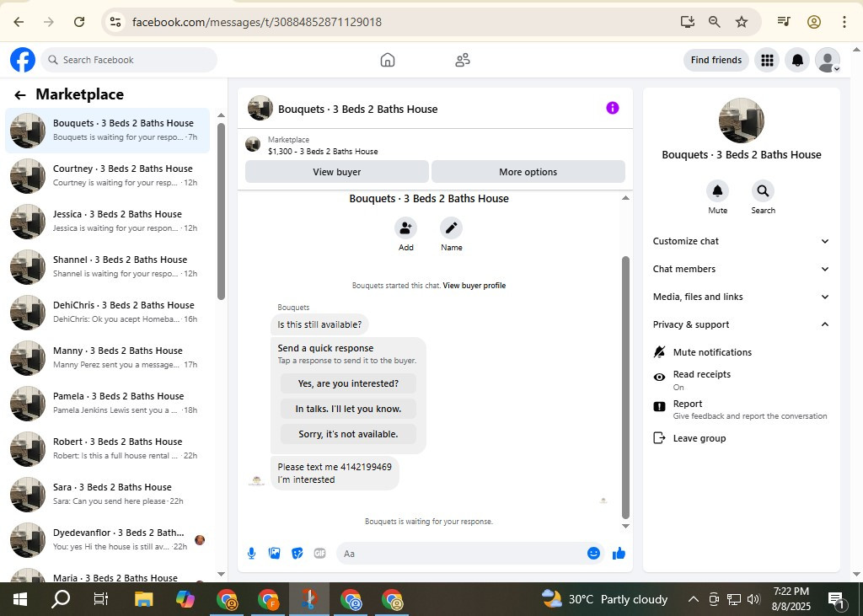Choose a sticker icon in composer
The width and height of the screenshot is (863, 616).
click(x=297, y=554)
